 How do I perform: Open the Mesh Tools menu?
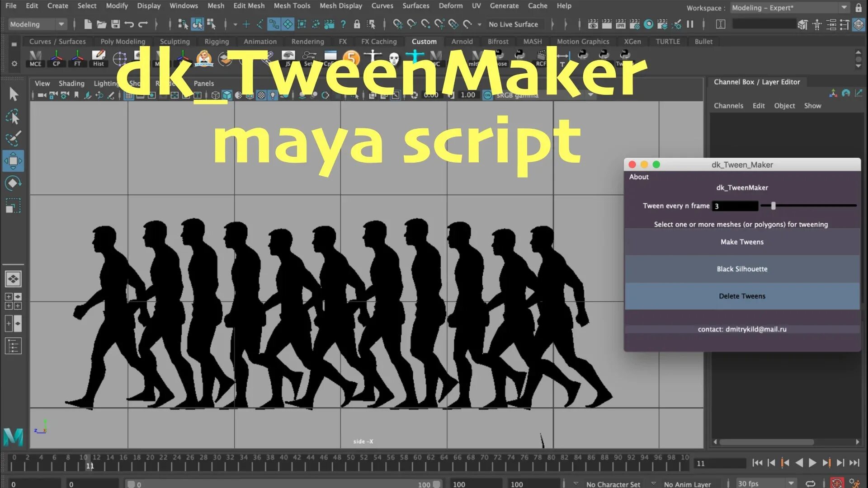click(292, 6)
